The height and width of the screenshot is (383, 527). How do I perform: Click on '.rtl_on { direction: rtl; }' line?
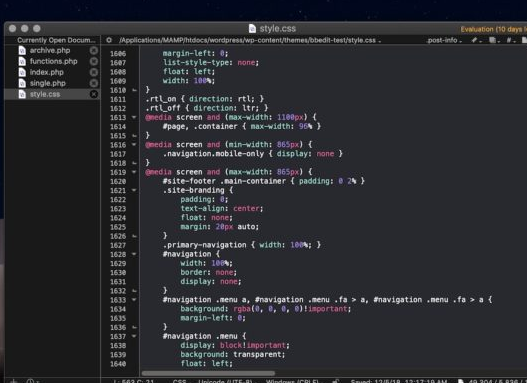[205, 99]
